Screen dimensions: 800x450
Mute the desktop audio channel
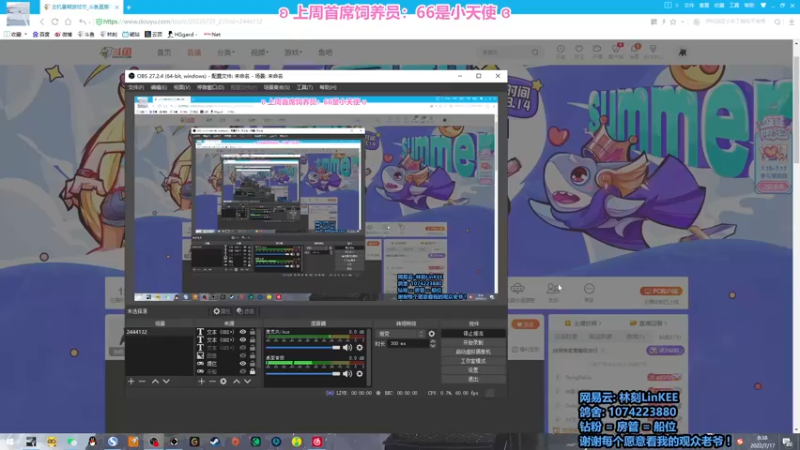click(x=347, y=373)
